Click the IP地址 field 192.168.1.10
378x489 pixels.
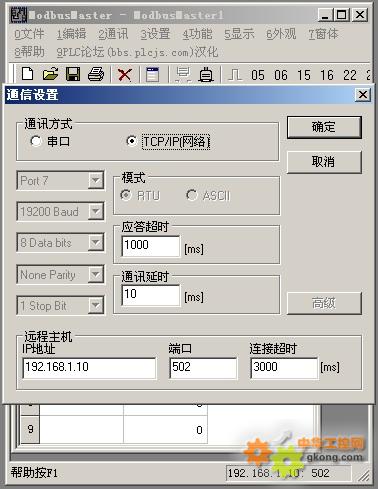pyautogui.click(x=89, y=368)
